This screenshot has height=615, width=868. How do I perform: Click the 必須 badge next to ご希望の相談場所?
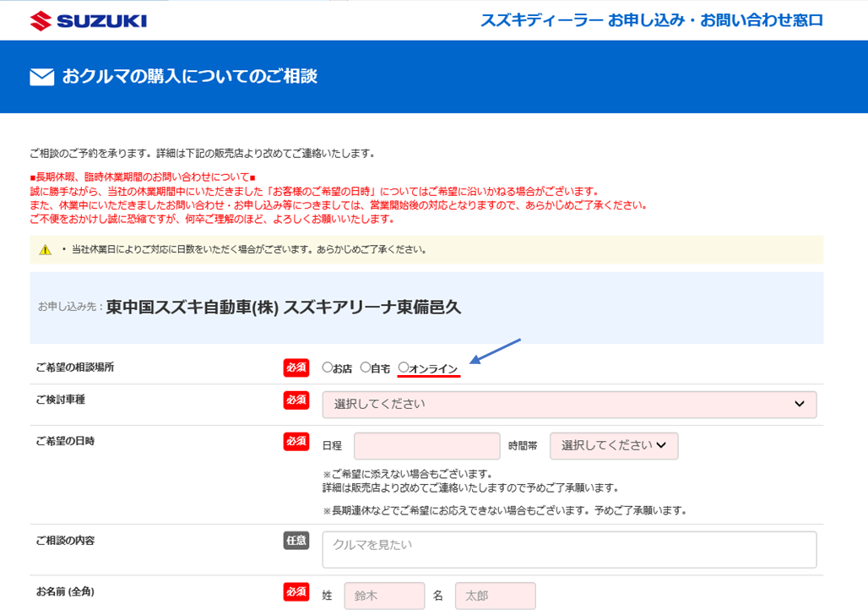point(296,367)
